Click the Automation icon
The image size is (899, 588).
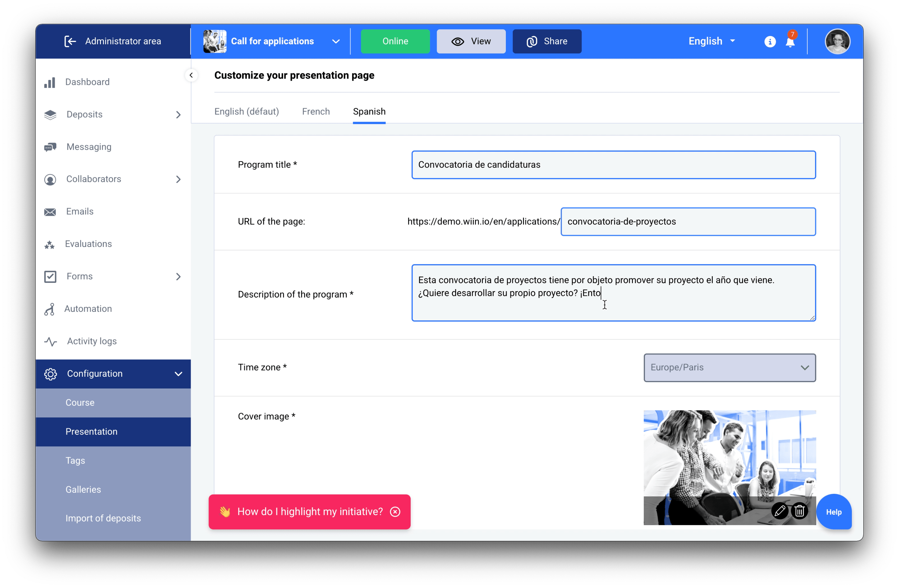[x=49, y=309]
